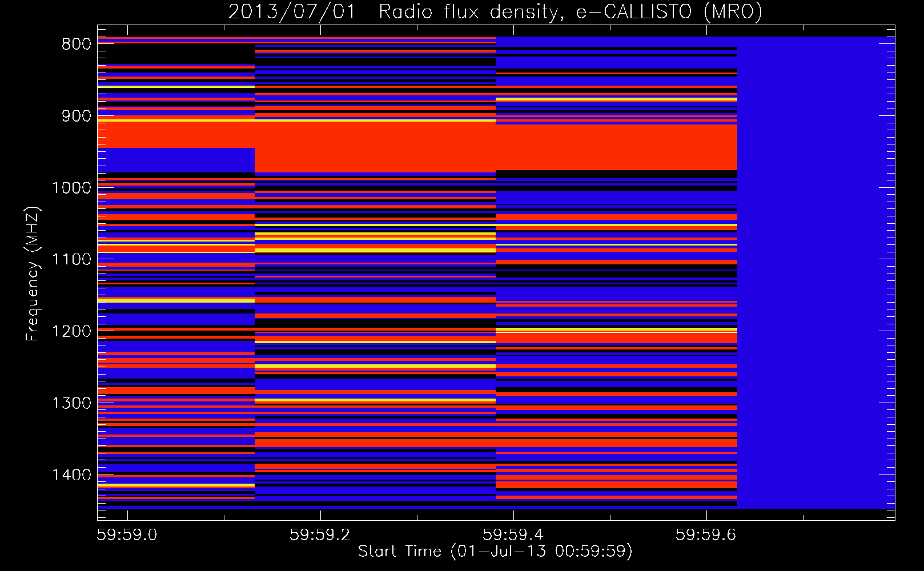This screenshot has width=924, height=571.
Task: Click the 59:59.4 time tick label
Action: [513, 534]
